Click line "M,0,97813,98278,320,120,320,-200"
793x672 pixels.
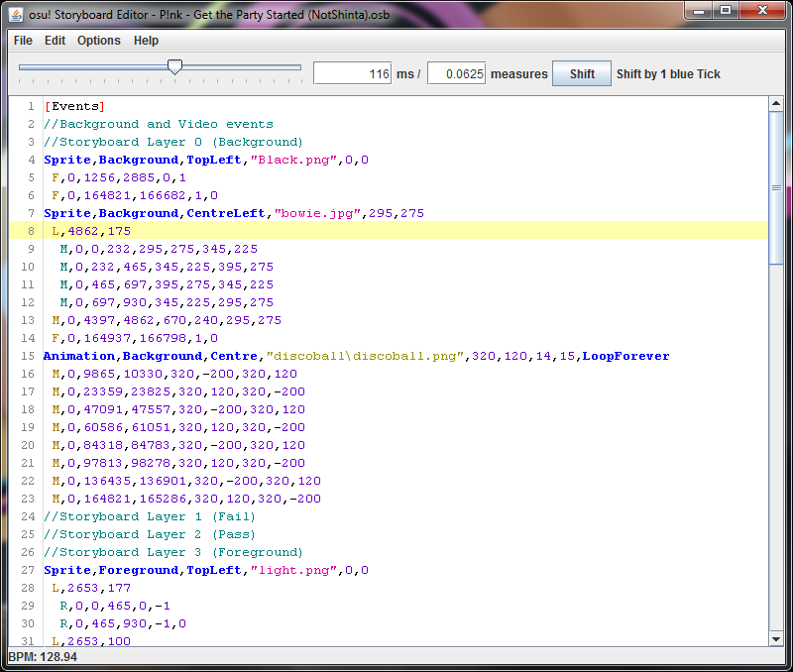click(178, 463)
